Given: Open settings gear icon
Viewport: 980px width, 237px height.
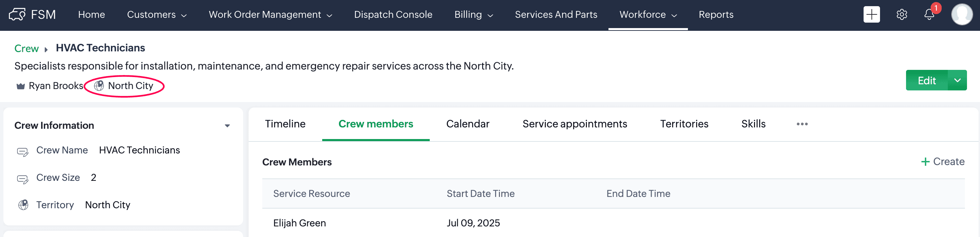Looking at the screenshot, I should point(902,14).
